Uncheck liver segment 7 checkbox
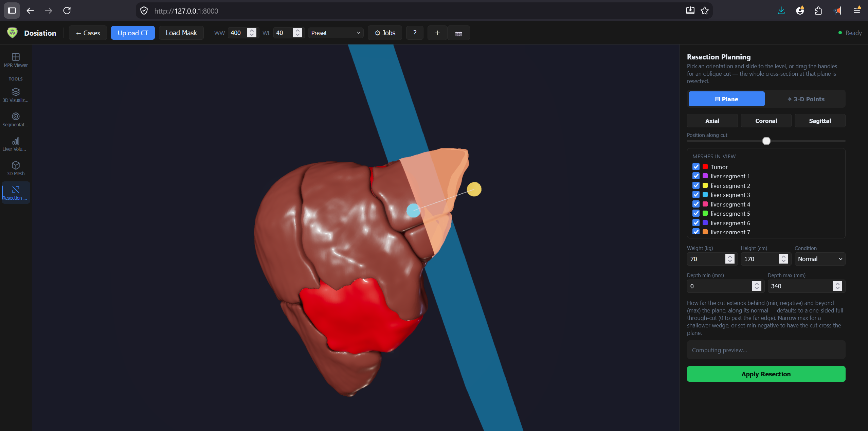868x431 pixels. (696, 232)
